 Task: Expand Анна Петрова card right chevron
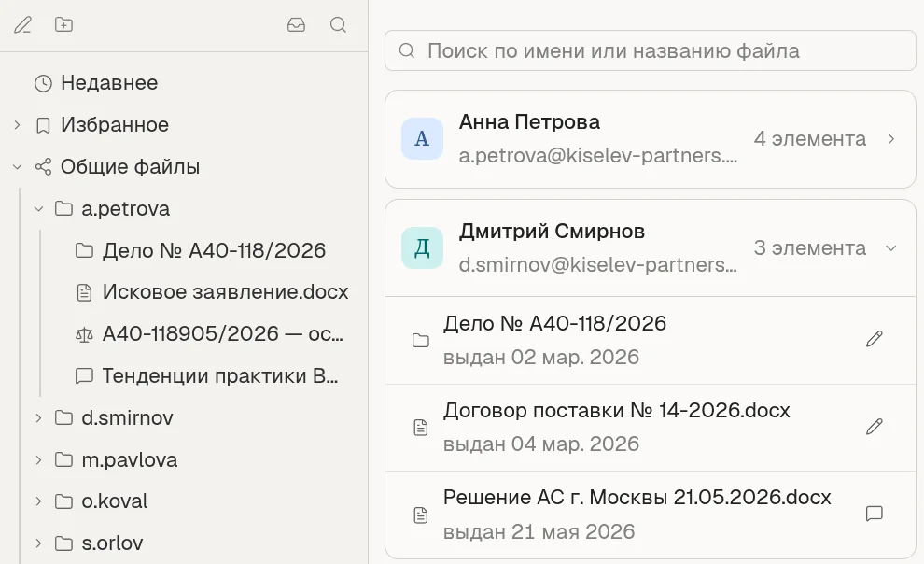[891, 139]
